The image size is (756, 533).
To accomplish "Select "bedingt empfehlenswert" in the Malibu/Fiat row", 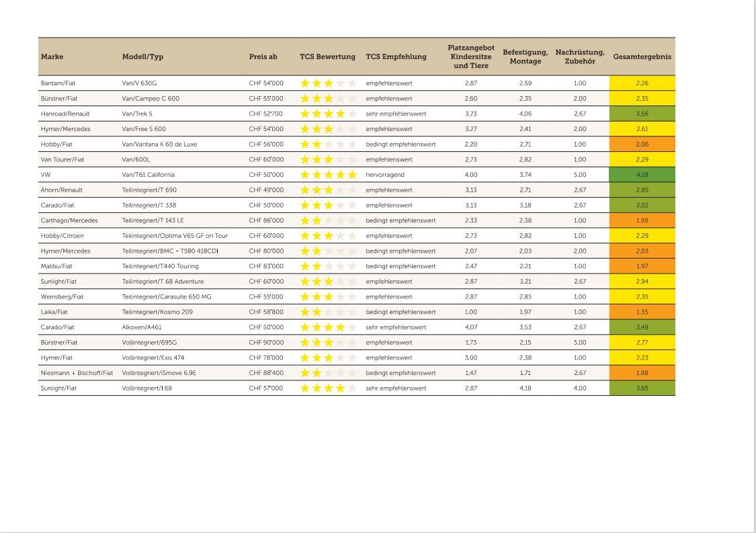I will [401, 266].
